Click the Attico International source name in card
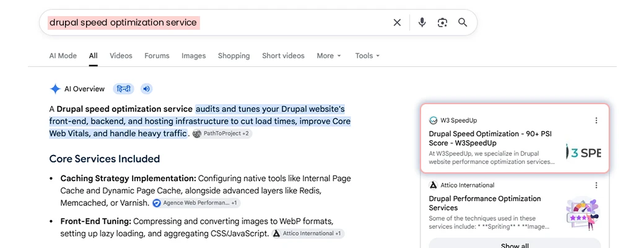Viewport: 644px width, 248px height. coord(468,185)
